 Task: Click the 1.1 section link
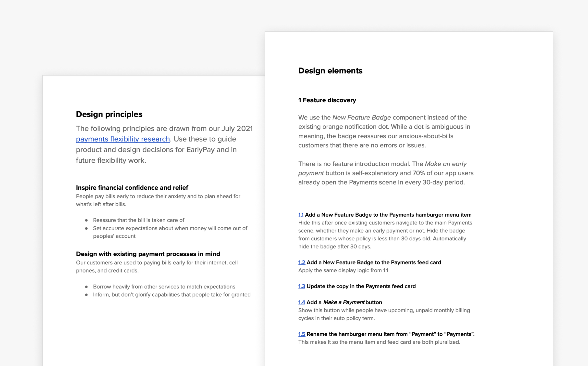tap(301, 215)
